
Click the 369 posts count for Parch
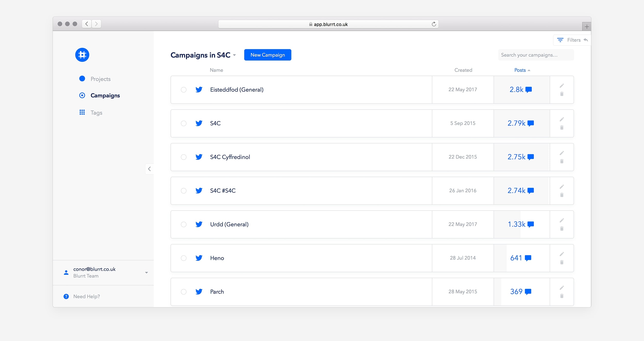click(x=521, y=292)
